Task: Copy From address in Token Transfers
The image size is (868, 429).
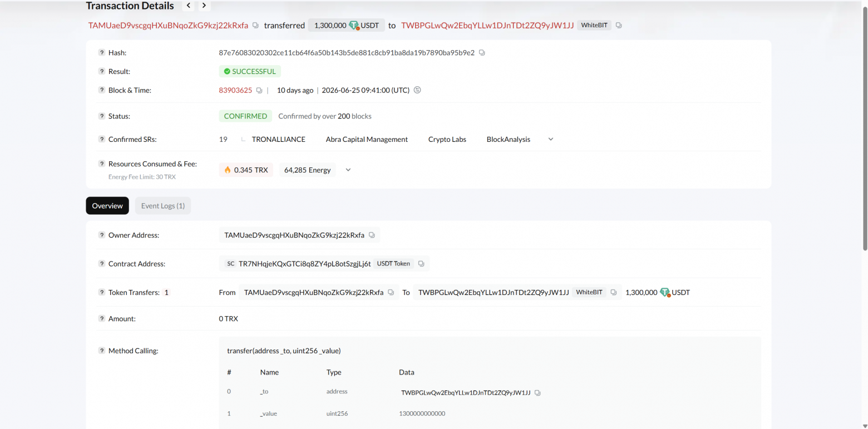Action: tap(391, 292)
